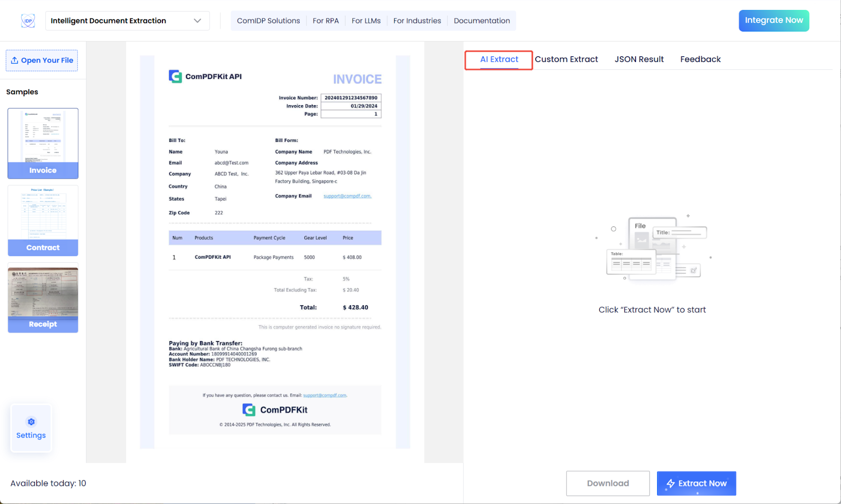Viewport: 841px width, 504px height.
Task: Click the Company Name value PDF Technologies, Inc.
Action: tap(347, 152)
